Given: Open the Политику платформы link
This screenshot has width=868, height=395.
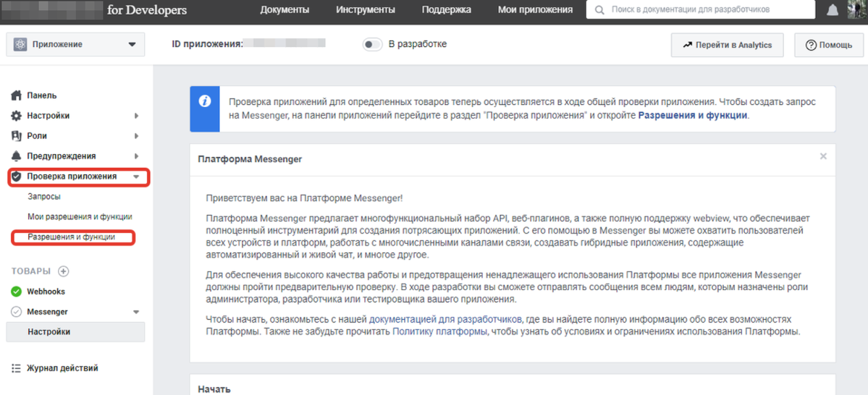Looking at the screenshot, I should coord(440,331).
